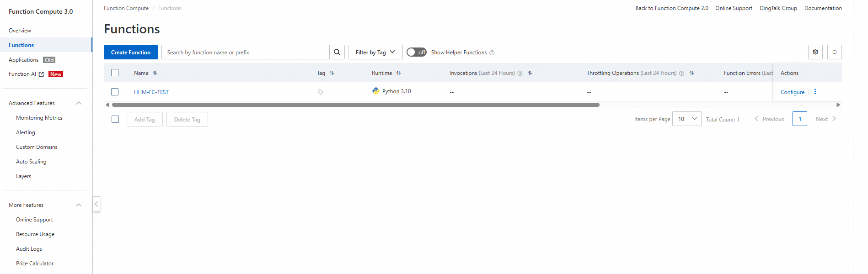Focus the function name search field
Viewport: 868px width, 274px height.
click(246, 52)
